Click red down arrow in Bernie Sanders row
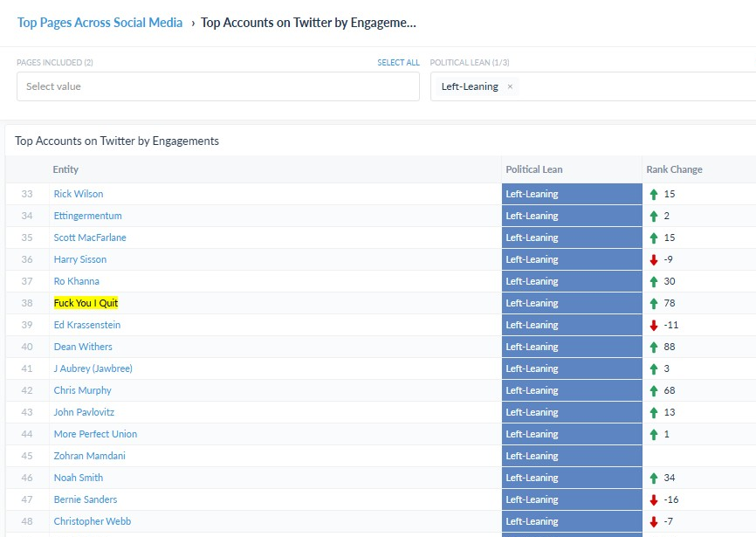The height and width of the screenshot is (537, 756). [654, 499]
